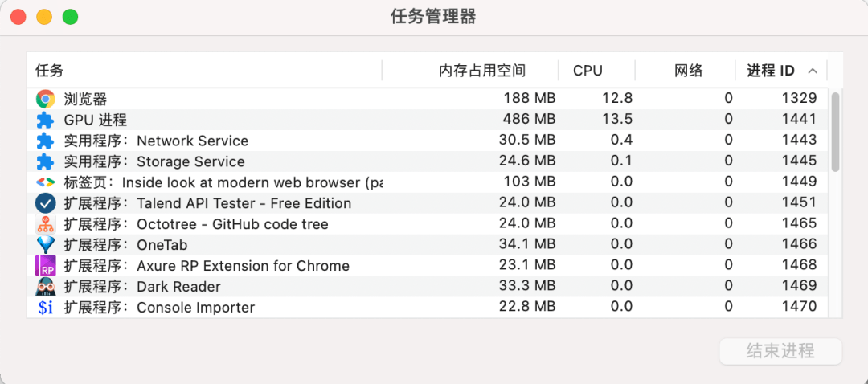Click the Axure RP extension icon
Image resolution: width=868 pixels, height=384 pixels.
point(45,266)
